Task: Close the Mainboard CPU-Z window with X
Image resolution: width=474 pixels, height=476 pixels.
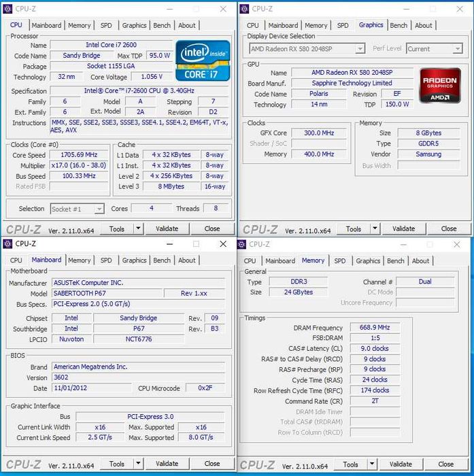Action: pyautogui.click(x=223, y=243)
